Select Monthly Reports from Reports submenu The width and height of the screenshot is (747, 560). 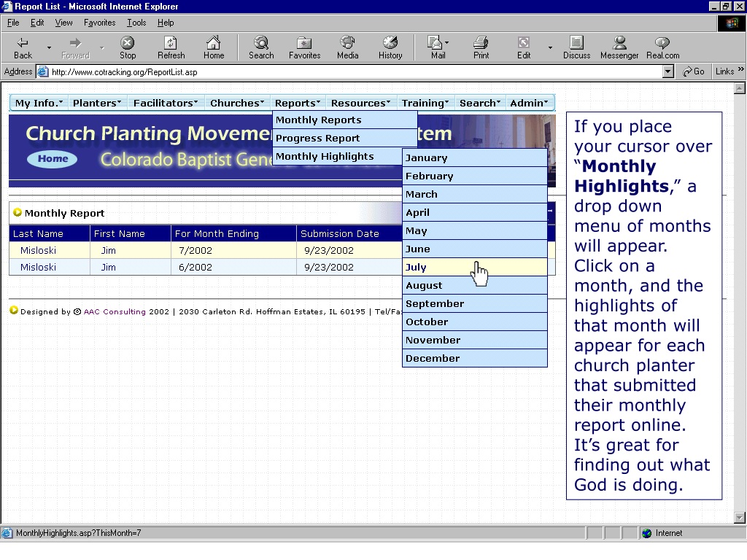pyautogui.click(x=345, y=120)
